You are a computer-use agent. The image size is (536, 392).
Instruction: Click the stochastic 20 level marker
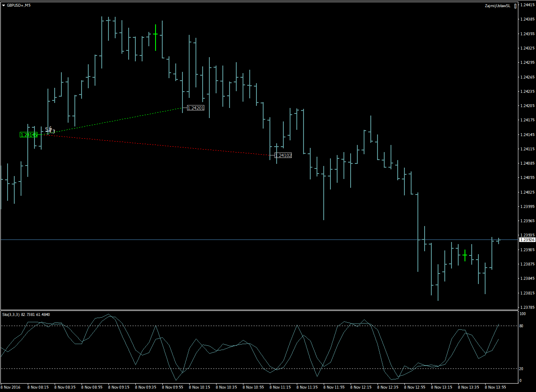[x=521, y=368]
